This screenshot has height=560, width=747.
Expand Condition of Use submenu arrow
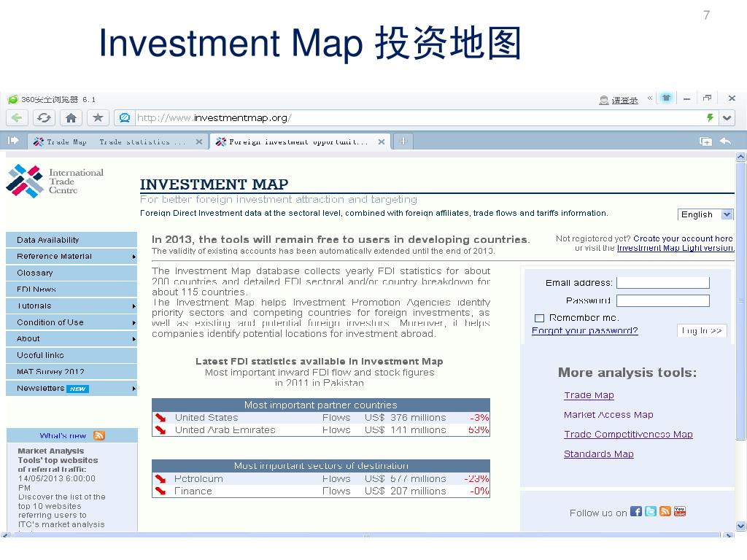(x=134, y=323)
